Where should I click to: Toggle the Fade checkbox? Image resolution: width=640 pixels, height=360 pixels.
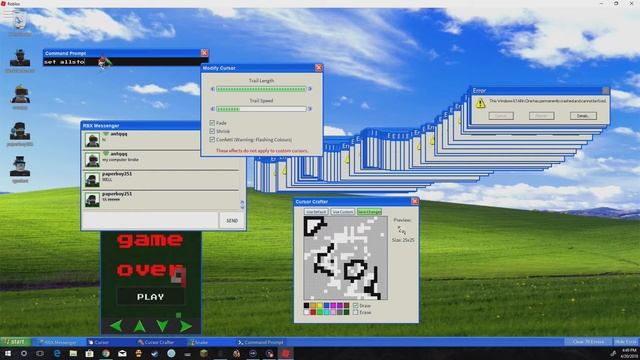click(x=212, y=123)
